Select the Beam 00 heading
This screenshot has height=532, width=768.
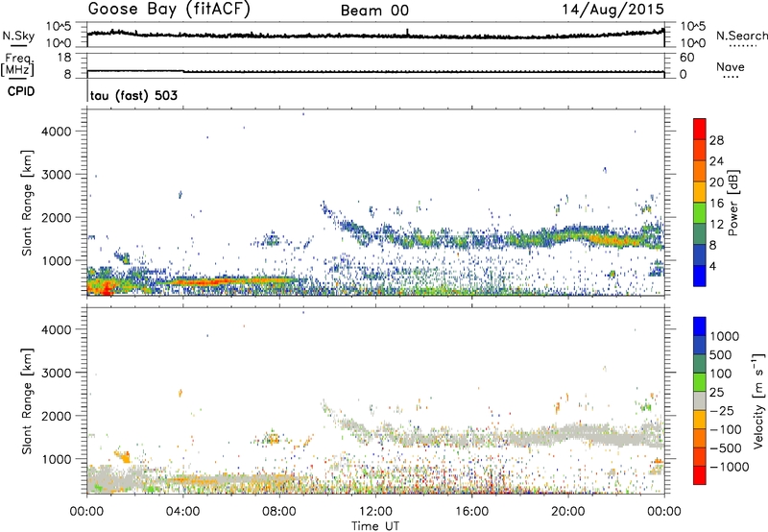pyautogui.click(x=374, y=11)
